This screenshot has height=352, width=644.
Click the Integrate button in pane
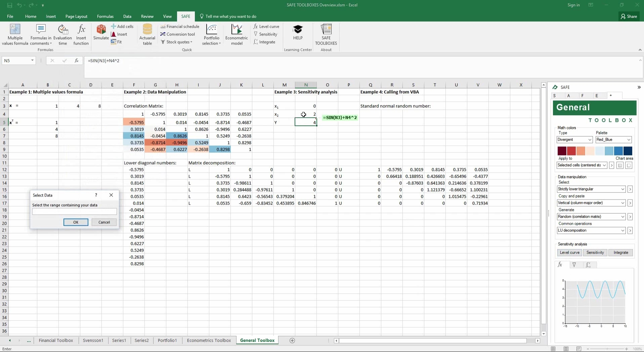pyautogui.click(x=621, y=253)
